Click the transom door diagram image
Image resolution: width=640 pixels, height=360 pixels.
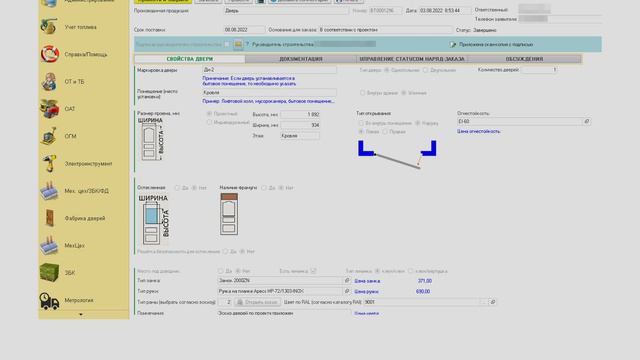(x=229, y=214)
